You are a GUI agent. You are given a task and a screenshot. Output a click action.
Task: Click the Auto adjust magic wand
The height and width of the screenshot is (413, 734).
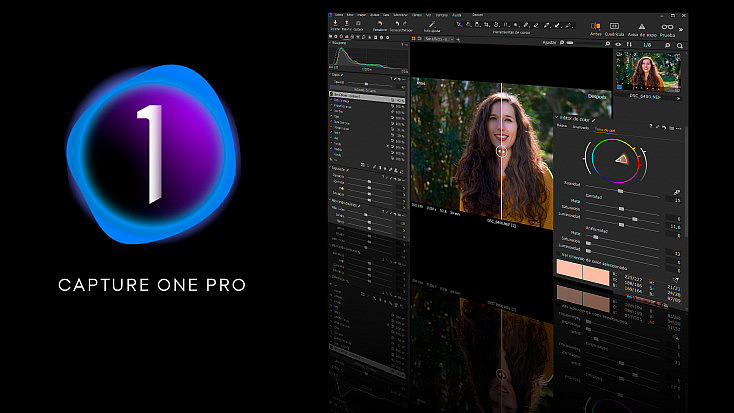432,24
